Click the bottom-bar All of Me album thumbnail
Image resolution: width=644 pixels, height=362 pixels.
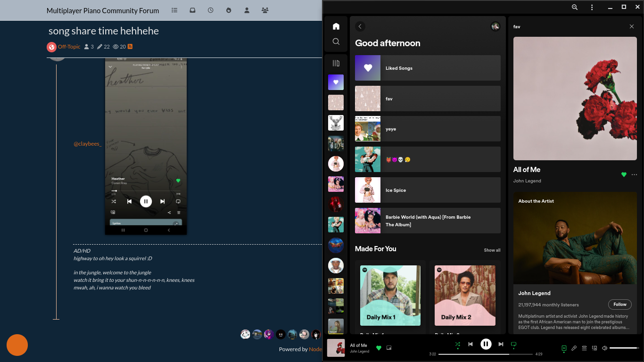[x=336, y=348]
